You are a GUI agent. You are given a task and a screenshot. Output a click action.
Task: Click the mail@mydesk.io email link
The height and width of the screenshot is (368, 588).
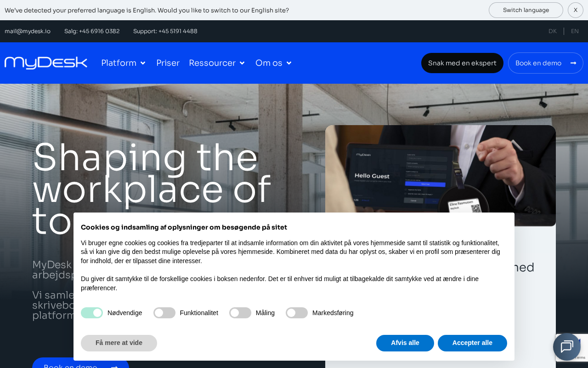click(28, 31)
